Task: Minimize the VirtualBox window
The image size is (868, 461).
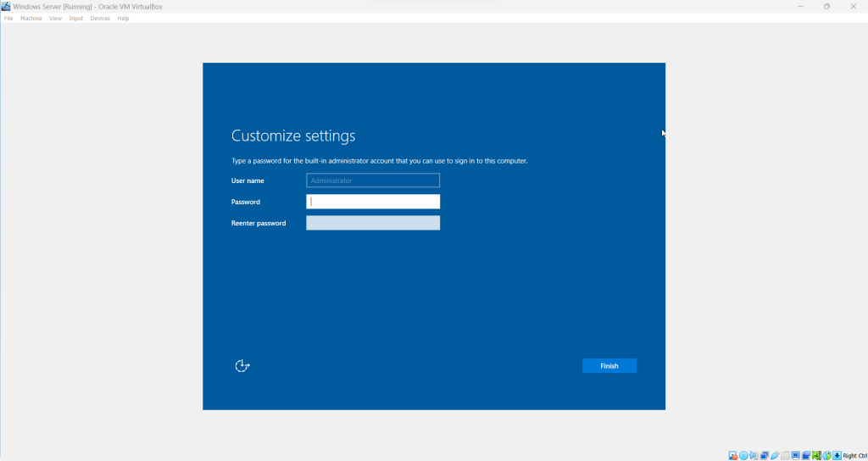Action: pos(800,7)
